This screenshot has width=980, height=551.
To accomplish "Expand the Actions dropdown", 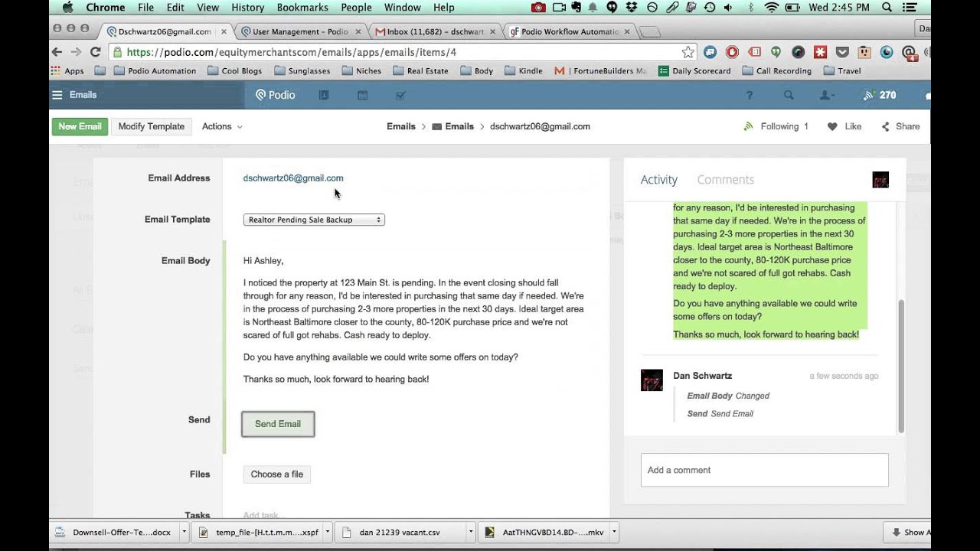I will coord(222,126).
